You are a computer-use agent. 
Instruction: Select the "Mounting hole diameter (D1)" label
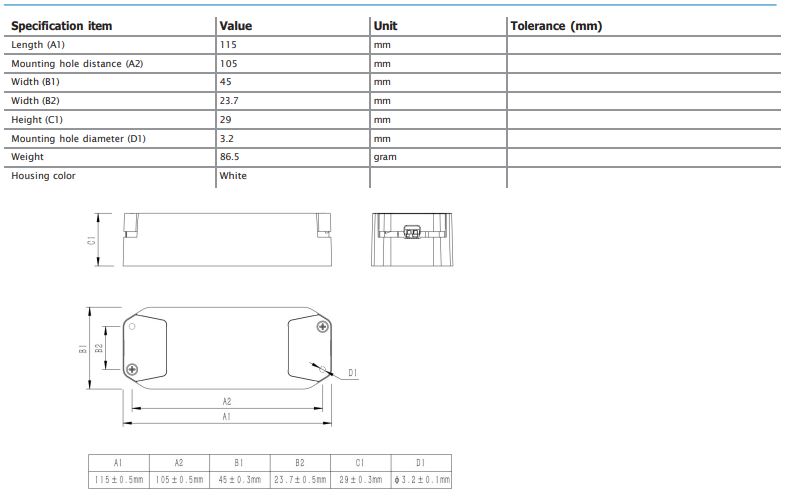click(x=79, y=139)
